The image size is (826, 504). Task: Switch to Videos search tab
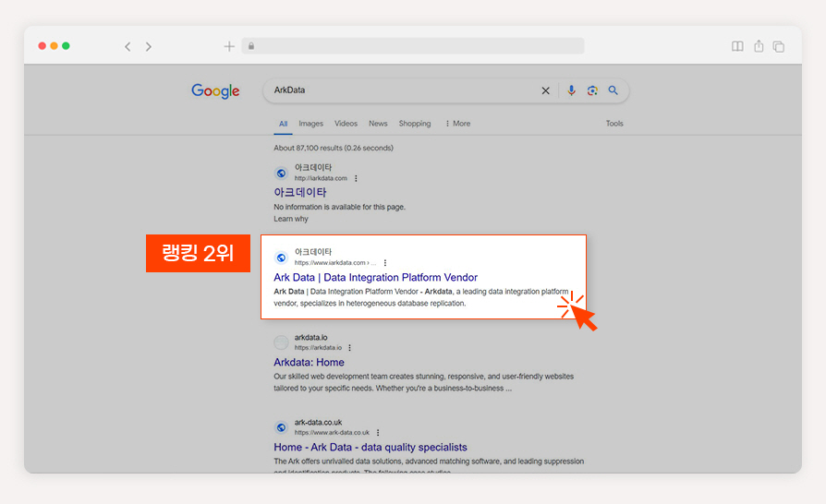[346, 124]
